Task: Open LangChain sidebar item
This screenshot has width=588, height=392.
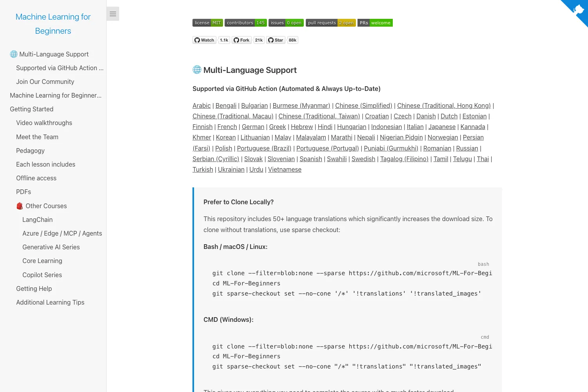Action: click(x=37, y=220)
